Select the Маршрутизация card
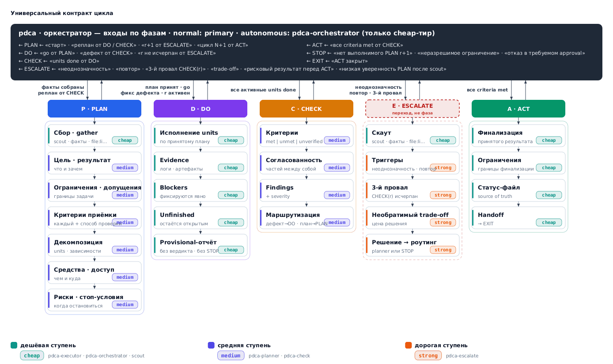Viewport: 613px width, 364px height. 306,218
